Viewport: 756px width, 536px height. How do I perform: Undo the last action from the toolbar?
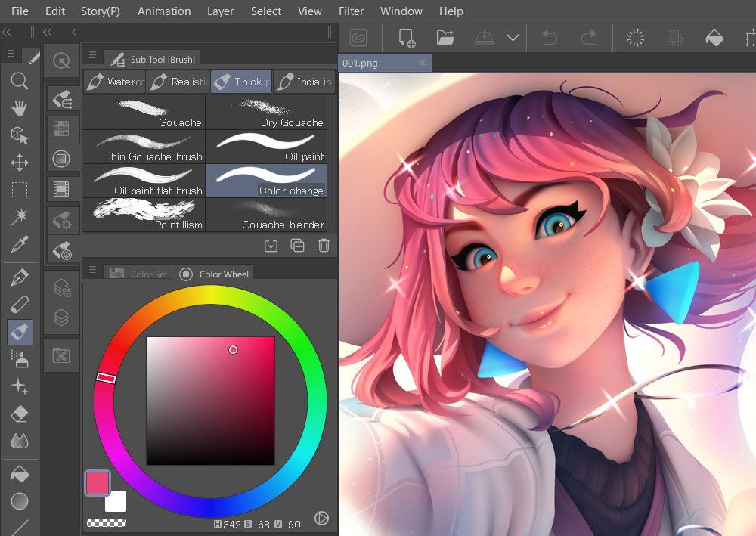click(x=550, y=37)
